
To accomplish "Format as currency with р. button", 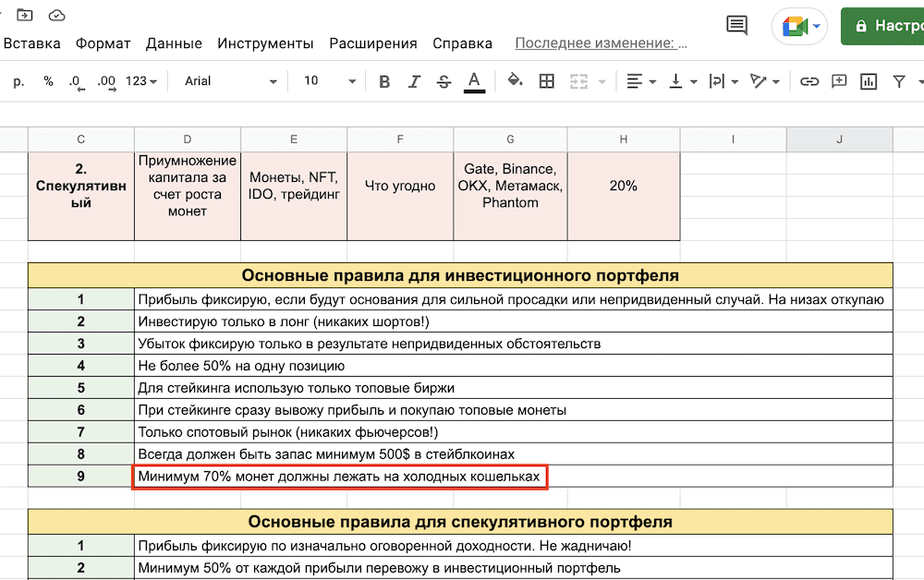I will (x=18, y=81).
